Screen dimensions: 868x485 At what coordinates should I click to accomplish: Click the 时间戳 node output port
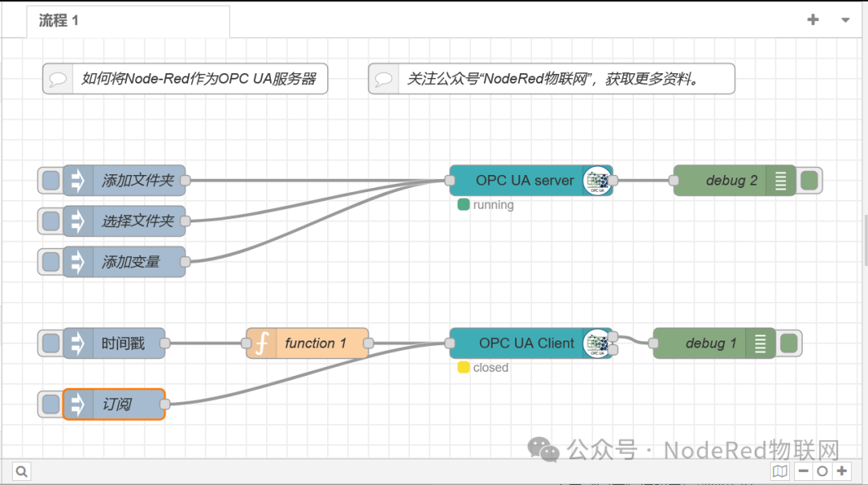coord(165,344)
